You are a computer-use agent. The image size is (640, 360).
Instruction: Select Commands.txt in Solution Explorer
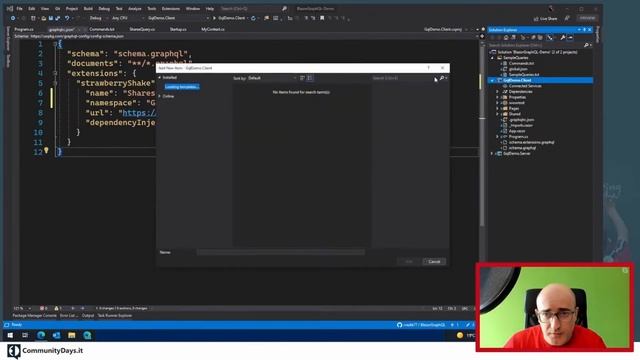(x=521, y=64)
